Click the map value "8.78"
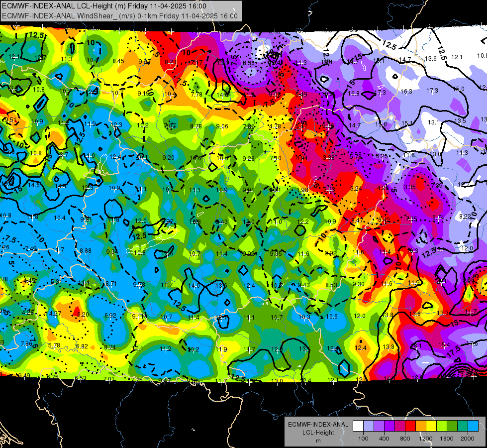This screenshot has height=448, width=487. 196,126
